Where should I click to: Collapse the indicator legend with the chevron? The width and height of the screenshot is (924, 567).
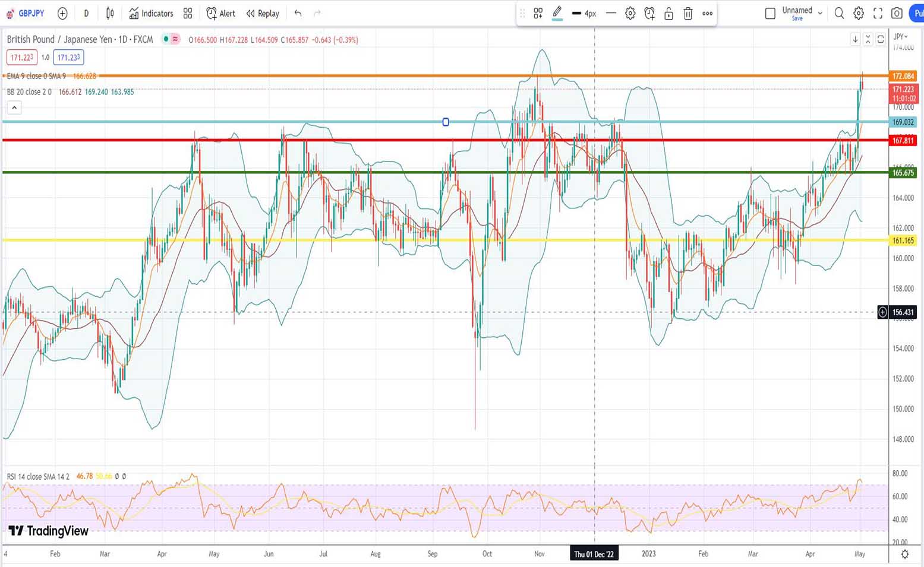click(x=14, y=107)
